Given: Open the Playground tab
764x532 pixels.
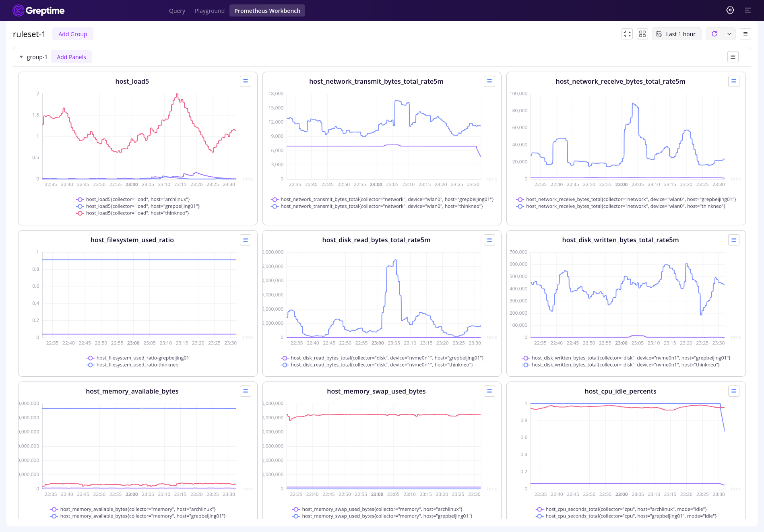Looking at the screenshot, I should coord(209,10).
